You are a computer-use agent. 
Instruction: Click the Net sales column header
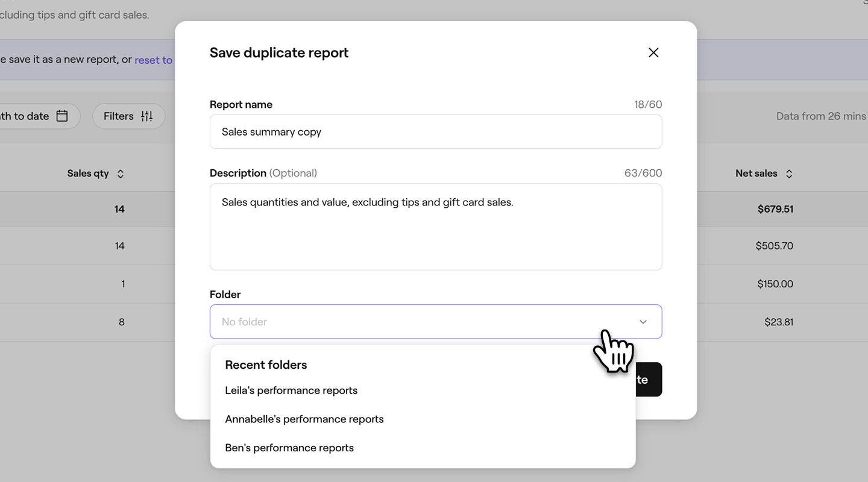click(756, 174)
